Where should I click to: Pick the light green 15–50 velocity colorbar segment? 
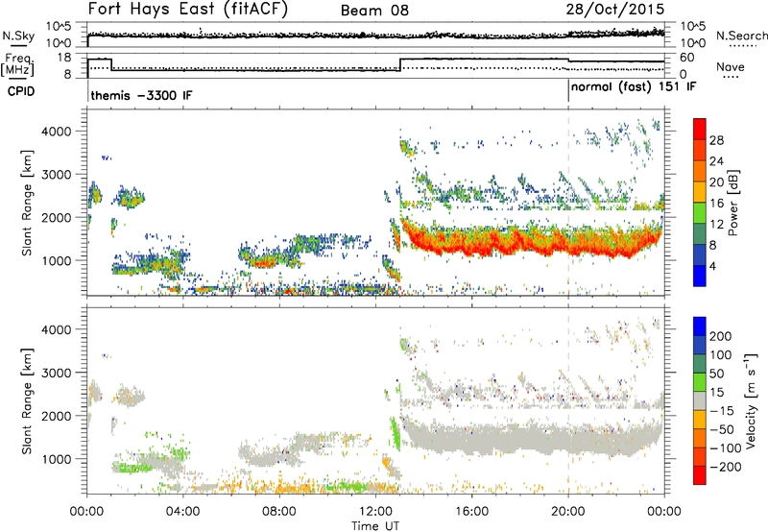pos(700,382)
